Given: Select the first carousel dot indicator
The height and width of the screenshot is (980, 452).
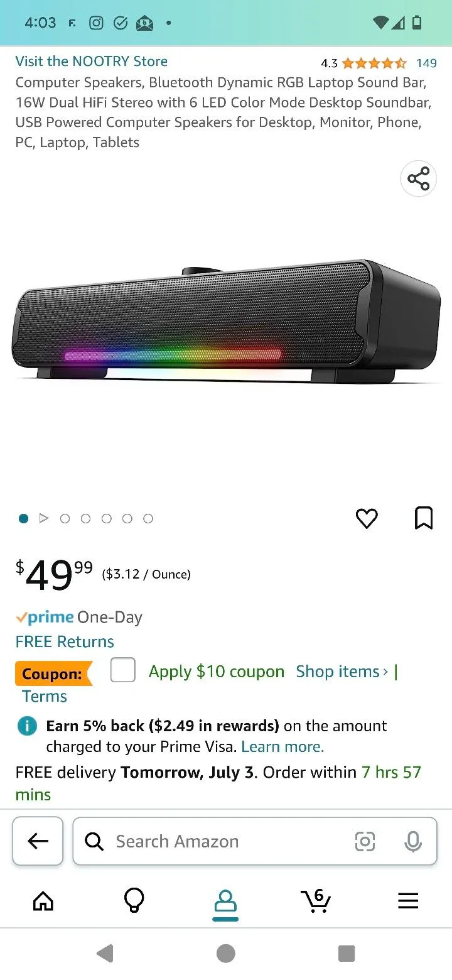Looking at the screenshot, I should tap(23, 518).
